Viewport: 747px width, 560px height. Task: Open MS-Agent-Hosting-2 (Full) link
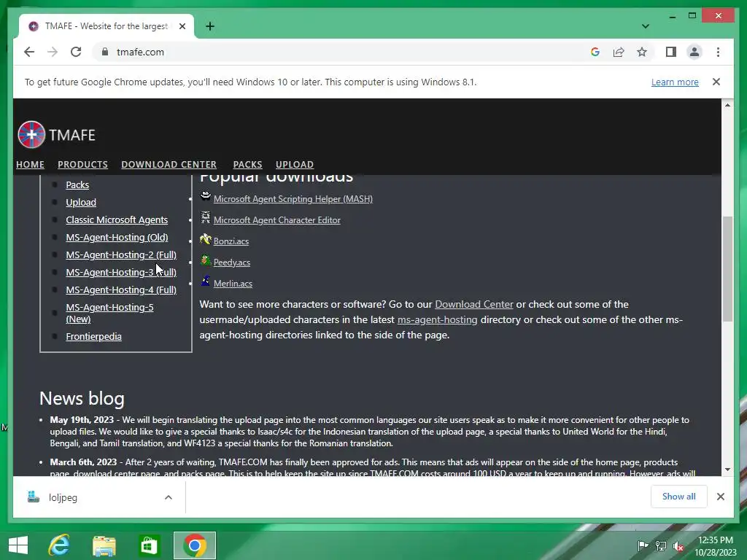tap(121, 254)
